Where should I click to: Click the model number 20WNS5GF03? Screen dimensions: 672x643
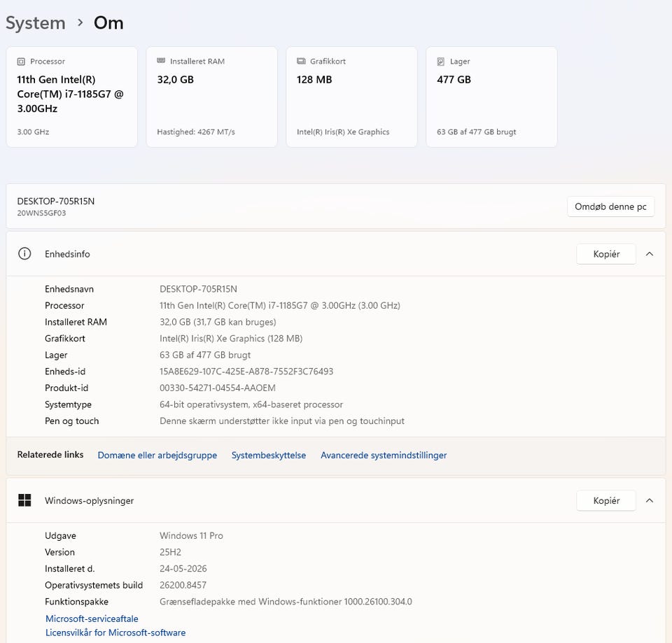click(x=41, y=213)
